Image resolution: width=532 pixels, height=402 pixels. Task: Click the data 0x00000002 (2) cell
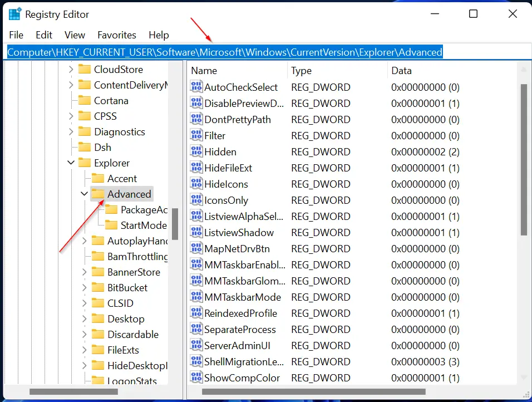[425, 152]
